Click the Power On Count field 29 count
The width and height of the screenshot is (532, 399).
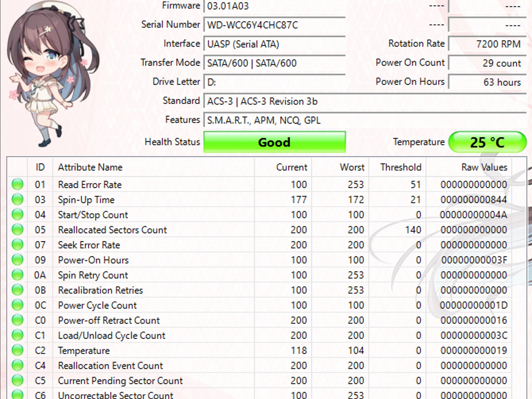pyautogui.click(x=487, y=63)
